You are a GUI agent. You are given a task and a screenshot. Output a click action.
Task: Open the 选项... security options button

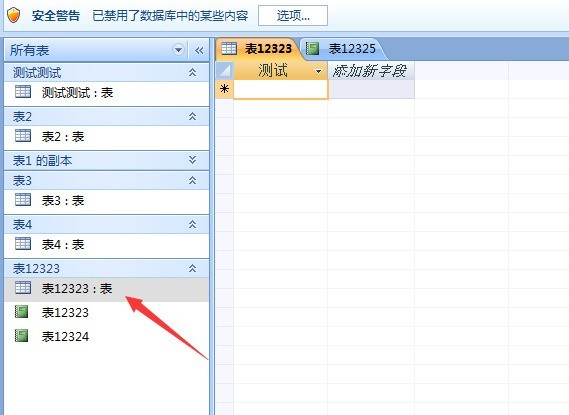(293, 16)
